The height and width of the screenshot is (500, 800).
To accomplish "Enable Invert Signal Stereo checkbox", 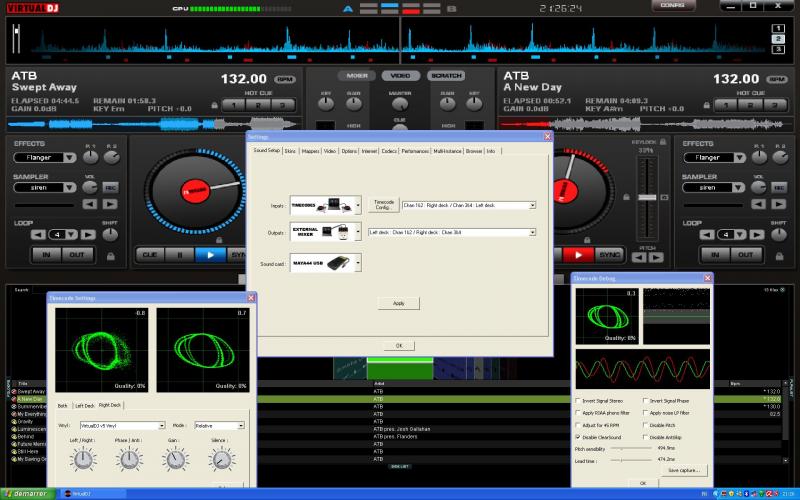I will point(579,401).
